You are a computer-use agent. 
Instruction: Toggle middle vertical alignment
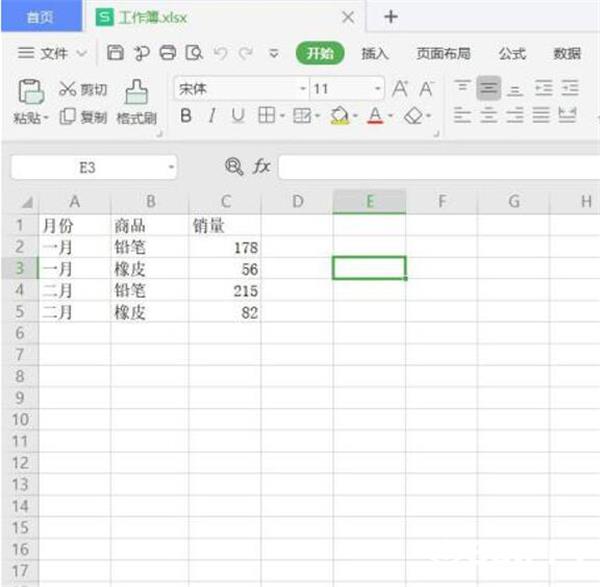489,88
